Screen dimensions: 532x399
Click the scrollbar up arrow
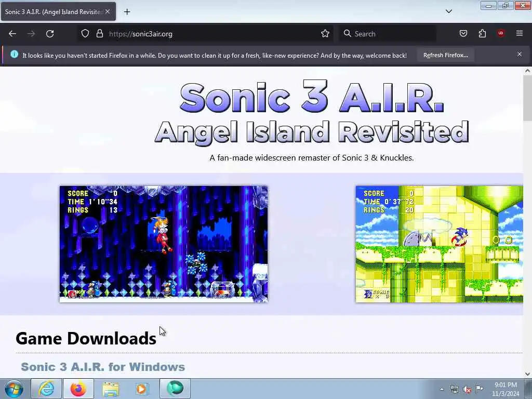click(x=527, y=71)
